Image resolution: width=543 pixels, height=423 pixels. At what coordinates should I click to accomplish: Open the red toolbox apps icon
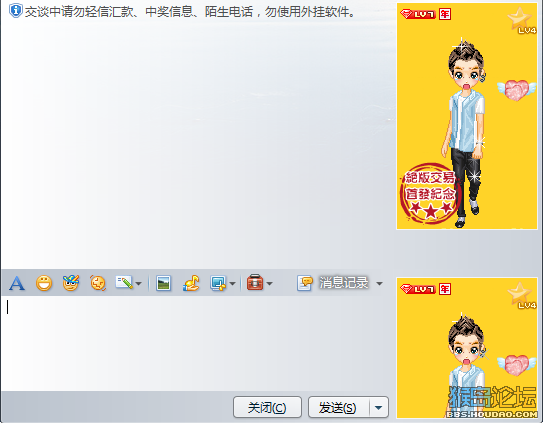point(255,282)
